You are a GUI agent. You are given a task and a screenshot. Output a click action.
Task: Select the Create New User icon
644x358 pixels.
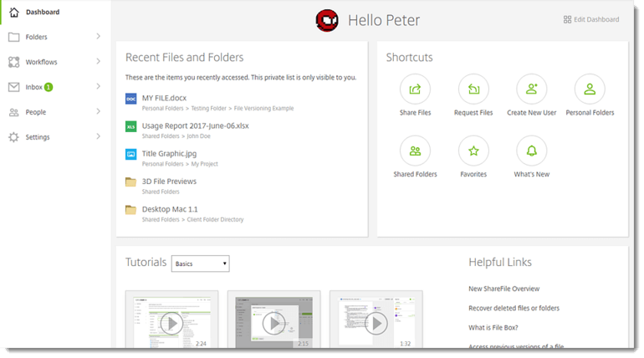[531, 89]
